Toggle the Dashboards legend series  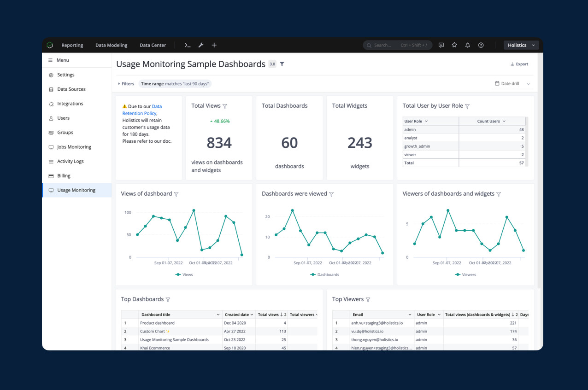pos(325,274)
